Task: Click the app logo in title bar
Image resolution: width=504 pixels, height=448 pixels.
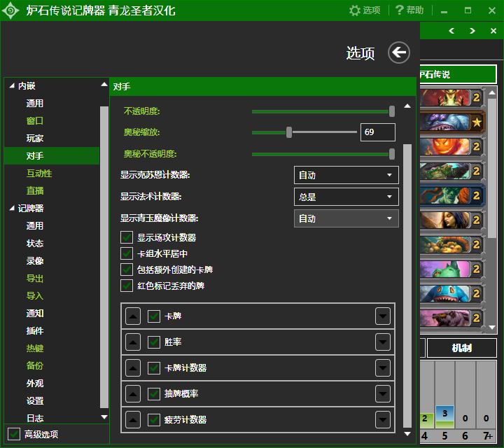Action: tap(10, 10)
